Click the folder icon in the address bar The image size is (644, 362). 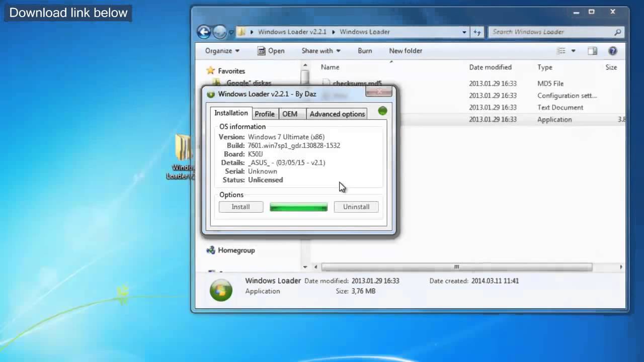click(x=242, y=32)
